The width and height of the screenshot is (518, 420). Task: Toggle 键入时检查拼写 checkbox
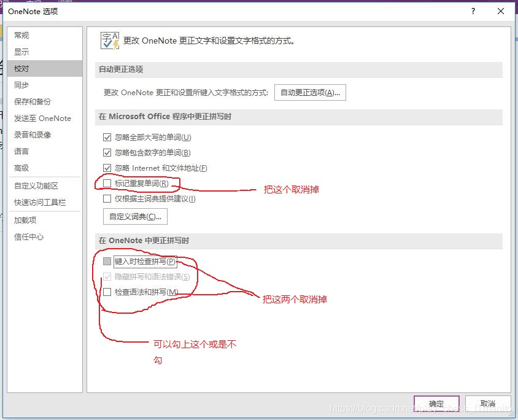107,262
